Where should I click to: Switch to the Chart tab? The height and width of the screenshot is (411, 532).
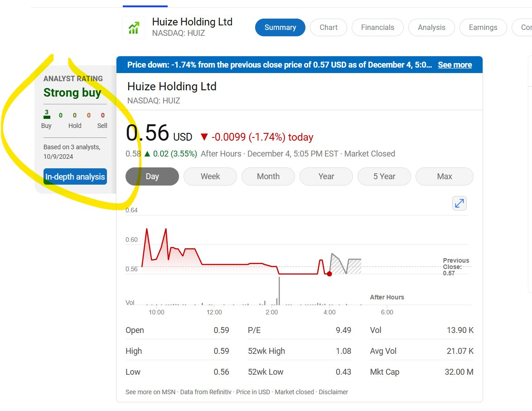(329, 28)
